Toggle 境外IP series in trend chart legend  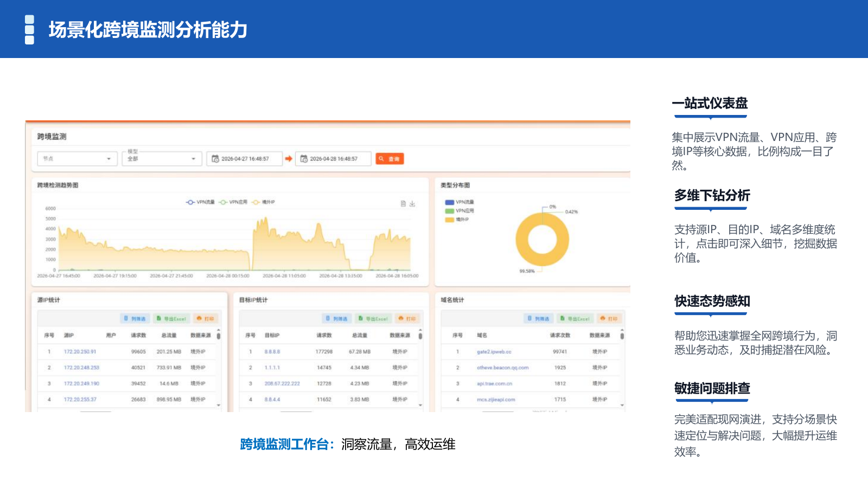264,202
